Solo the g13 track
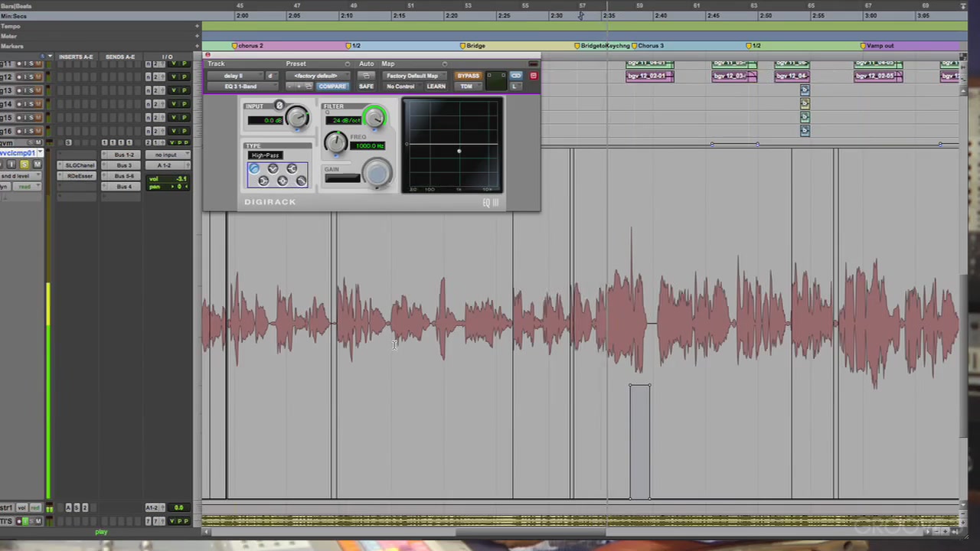 coord(31,90)
